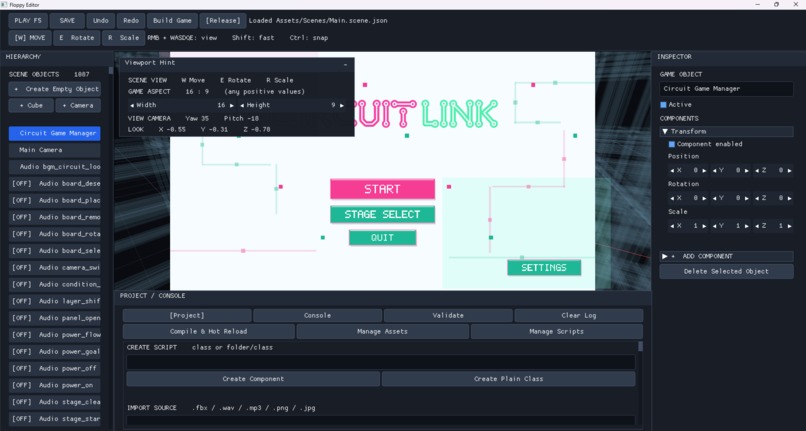Click the Create Script name field

click(x=381, y=362)
